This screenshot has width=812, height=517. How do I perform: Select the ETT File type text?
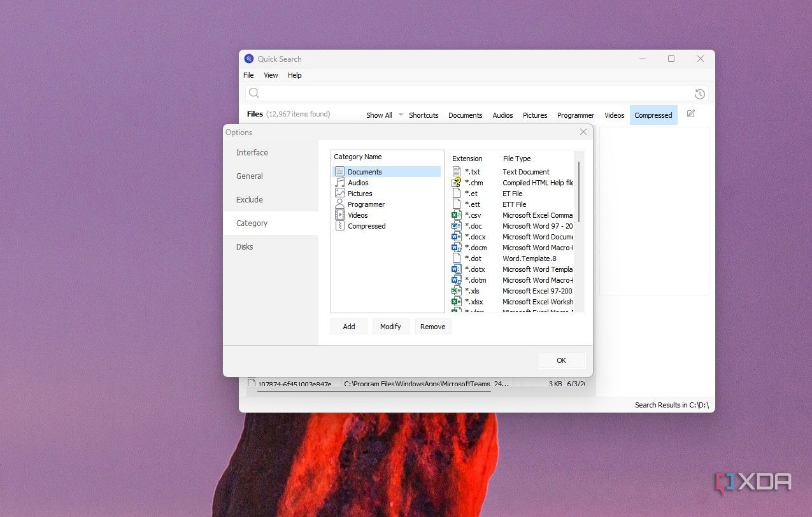tap(515, 204)
